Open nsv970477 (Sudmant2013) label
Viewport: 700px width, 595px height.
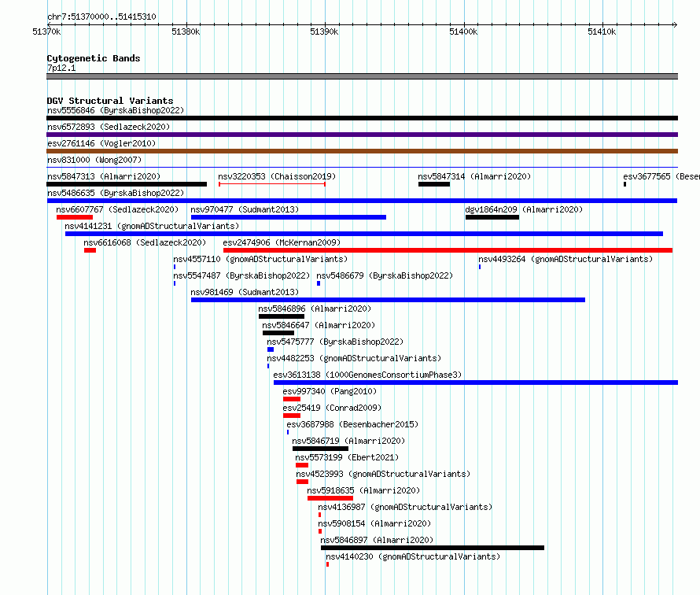pyautogui.click(x=245, y=209)
